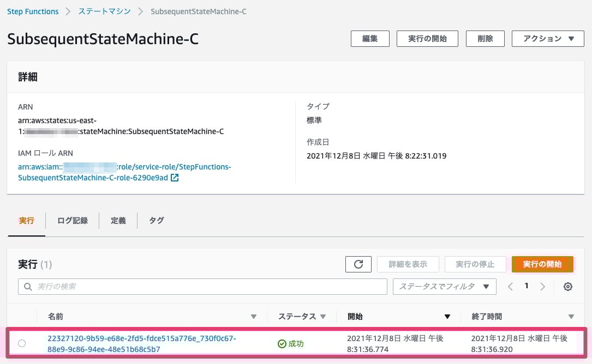Screen dimensions: 592x364
Task: Click the settings gear for the executions table
Action: click(x=567, y=286)
